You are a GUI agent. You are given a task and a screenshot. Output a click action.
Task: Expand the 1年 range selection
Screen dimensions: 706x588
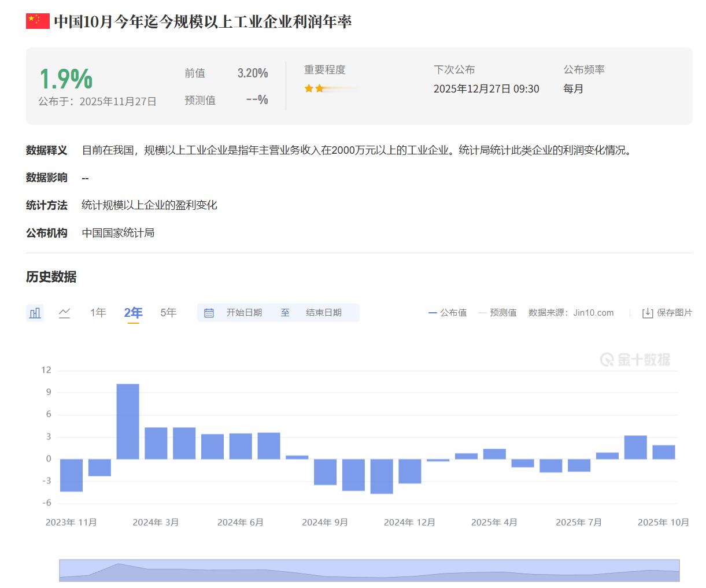(x=97, y=312)
